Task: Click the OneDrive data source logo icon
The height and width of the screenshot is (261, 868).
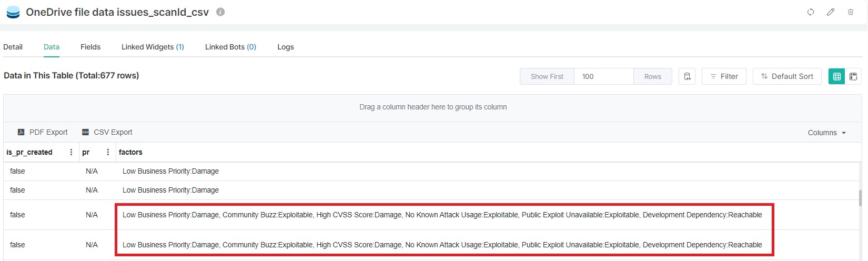Action: click(13, 12)
